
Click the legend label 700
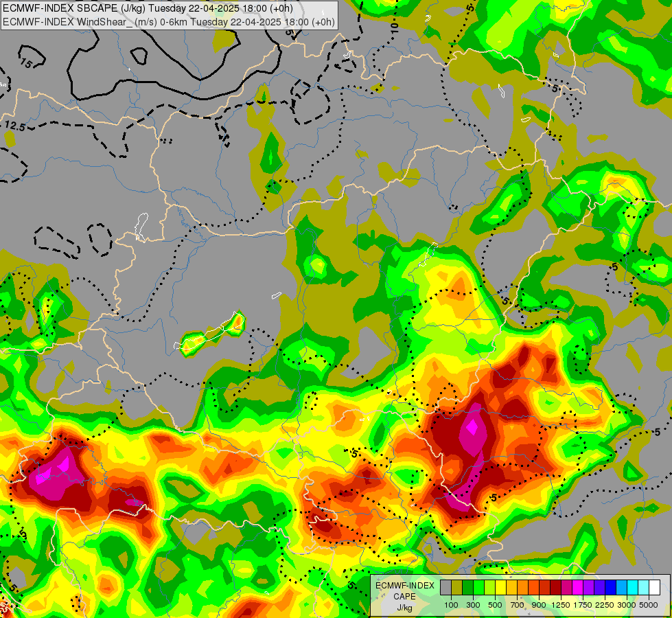pyautogui.click(x=518, y=605)
